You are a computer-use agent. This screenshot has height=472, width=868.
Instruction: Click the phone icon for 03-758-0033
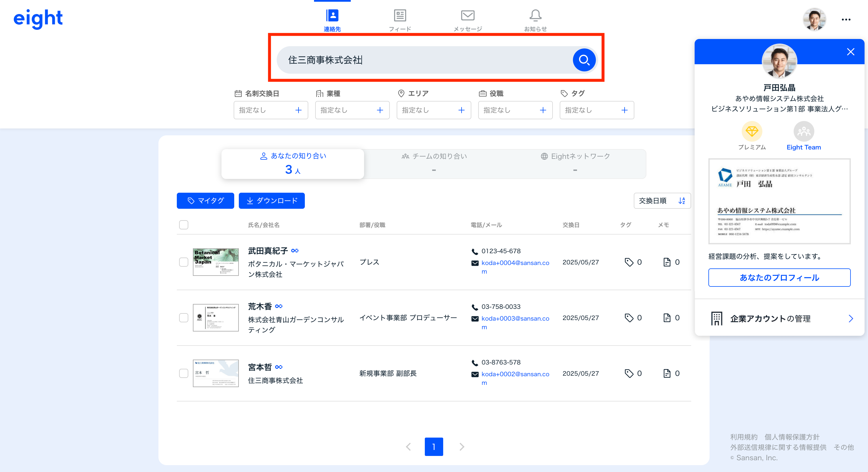click(x=475, y=307)
